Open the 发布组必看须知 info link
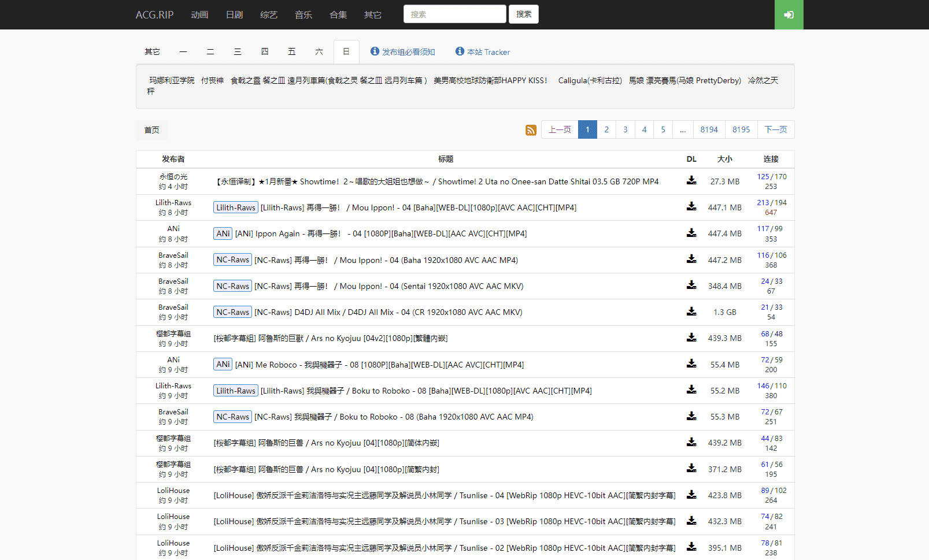The height and width of the screenshot is (560, 929). (403, 52)
